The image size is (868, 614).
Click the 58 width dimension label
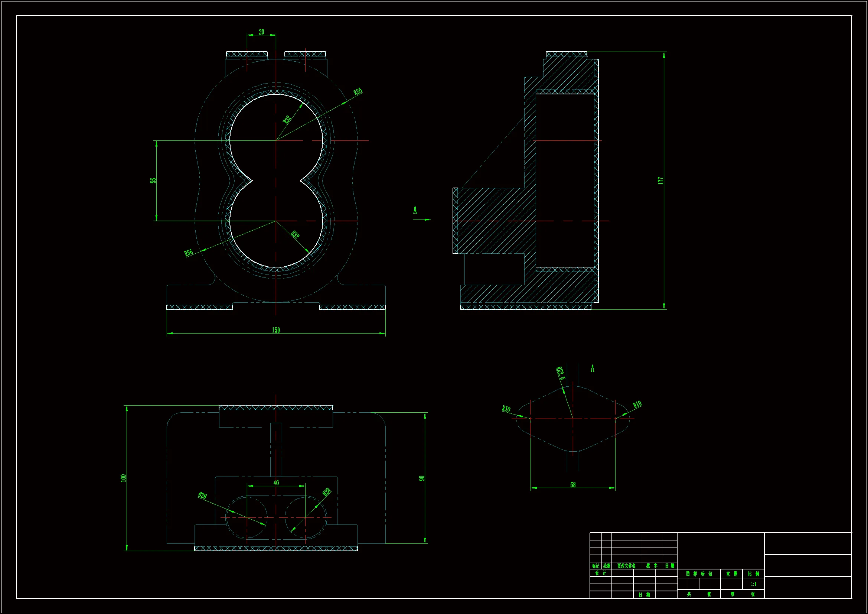click(x=573, y=485)
